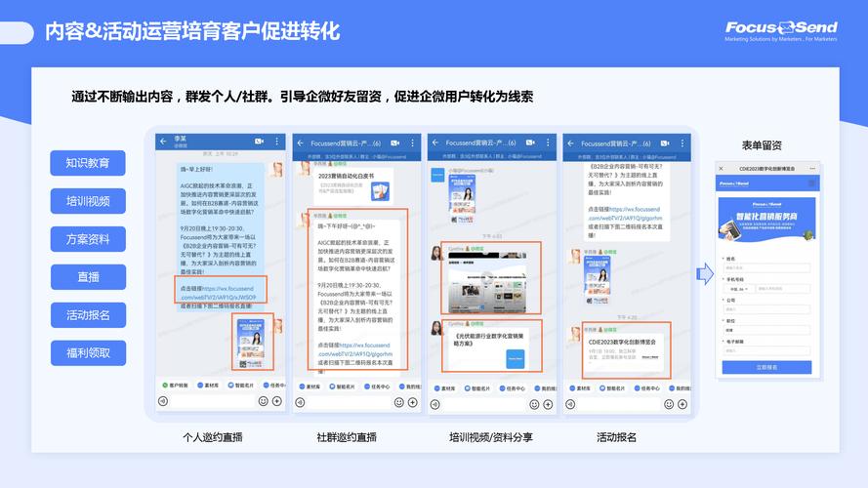Click the 直播 button
The image size is (868, 488).
88,276
